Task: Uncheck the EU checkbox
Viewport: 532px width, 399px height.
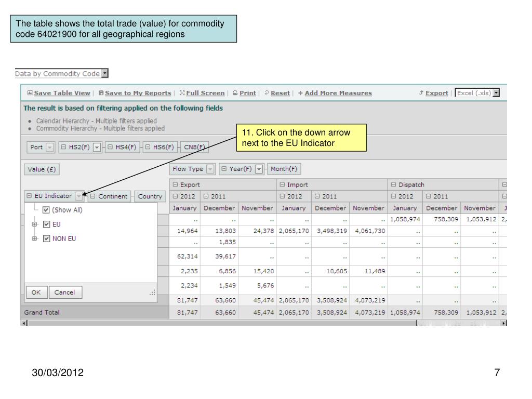Action: pos(46,224)
